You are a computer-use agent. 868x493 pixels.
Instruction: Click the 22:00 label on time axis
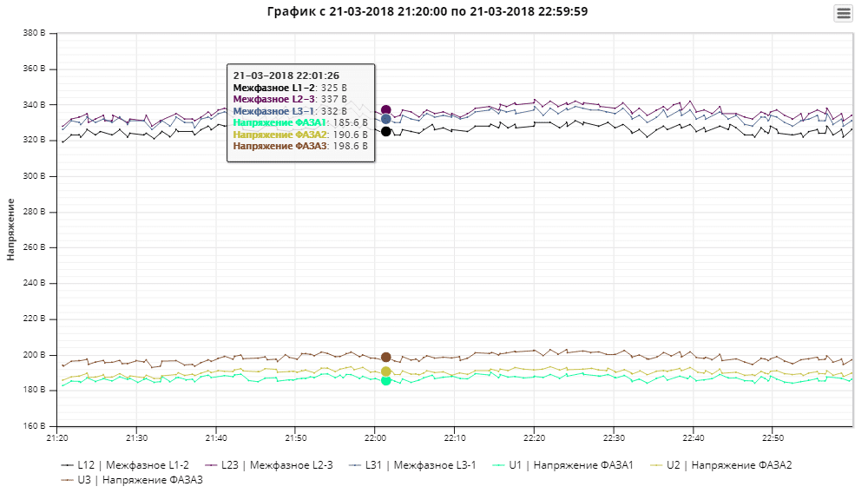(x=375, y=437)
